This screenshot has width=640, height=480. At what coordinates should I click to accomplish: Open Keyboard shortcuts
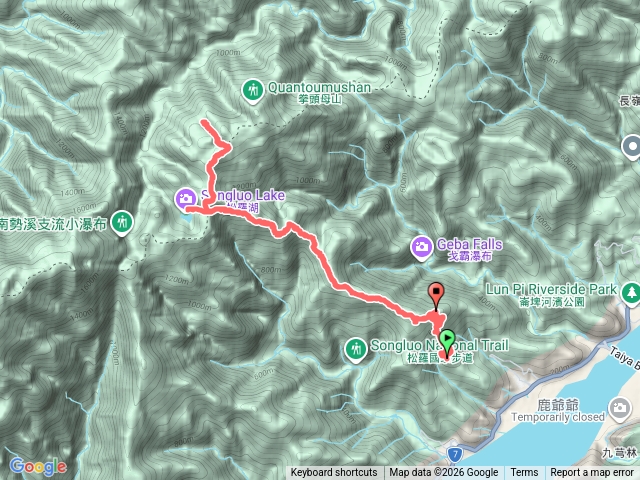coord(334,473)
